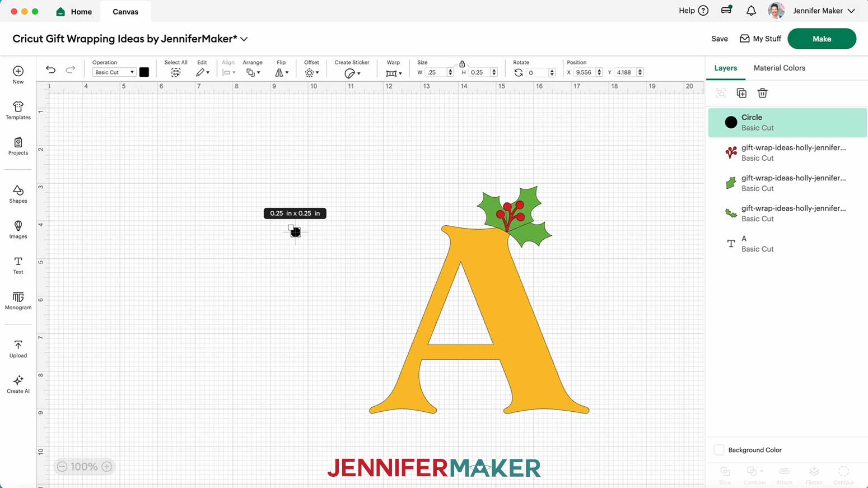The width and height of the screenshot is (868, 488).
Task: Click the Slice tool at the panel bottom
Action: pos(725,475)
